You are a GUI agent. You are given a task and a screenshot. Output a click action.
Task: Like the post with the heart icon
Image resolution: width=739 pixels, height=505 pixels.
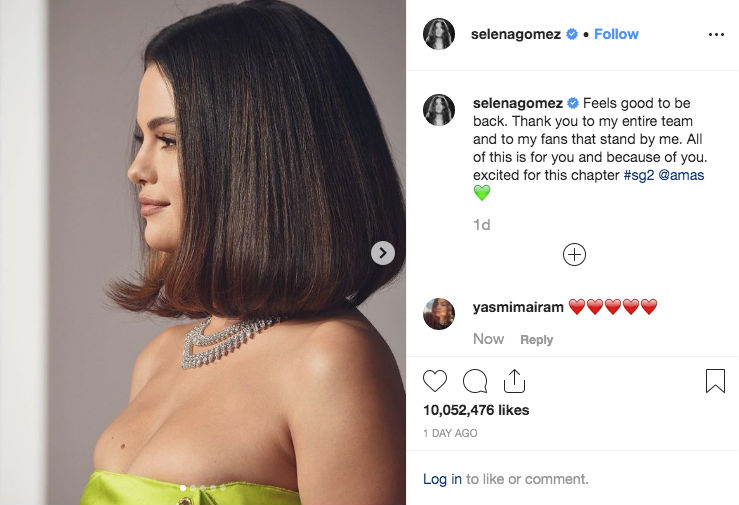pyautogui.click(x=435, y=381)
